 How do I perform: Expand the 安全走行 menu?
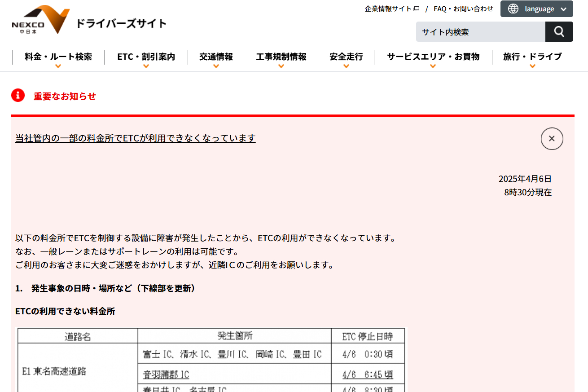click(x=346, y=57)
